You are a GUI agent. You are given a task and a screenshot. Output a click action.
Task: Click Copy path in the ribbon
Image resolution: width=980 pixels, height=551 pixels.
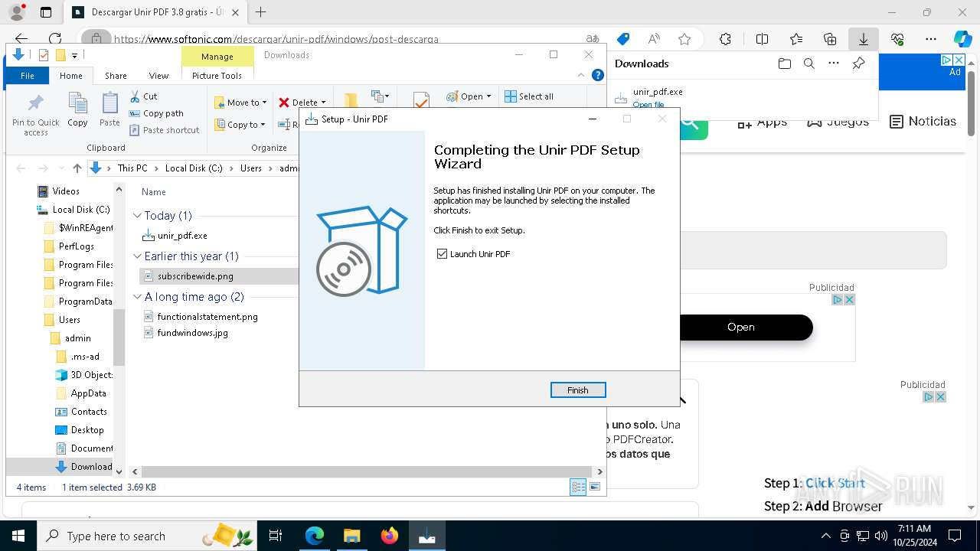pos(156,113)
